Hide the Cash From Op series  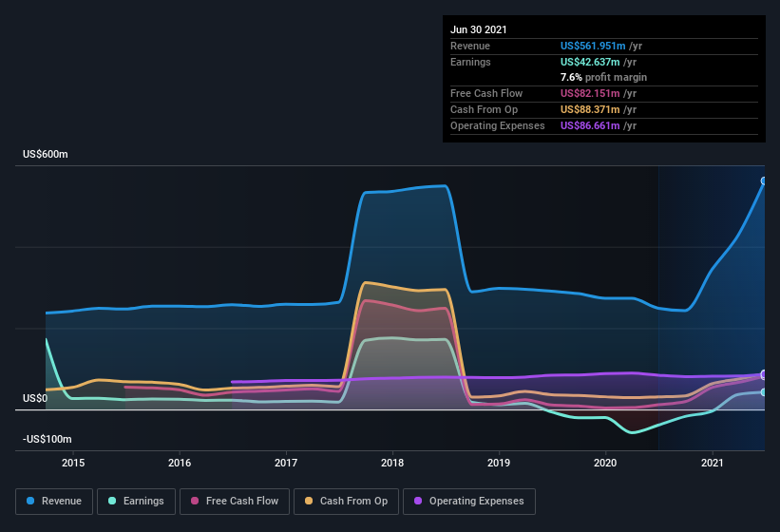pos(346,502)
